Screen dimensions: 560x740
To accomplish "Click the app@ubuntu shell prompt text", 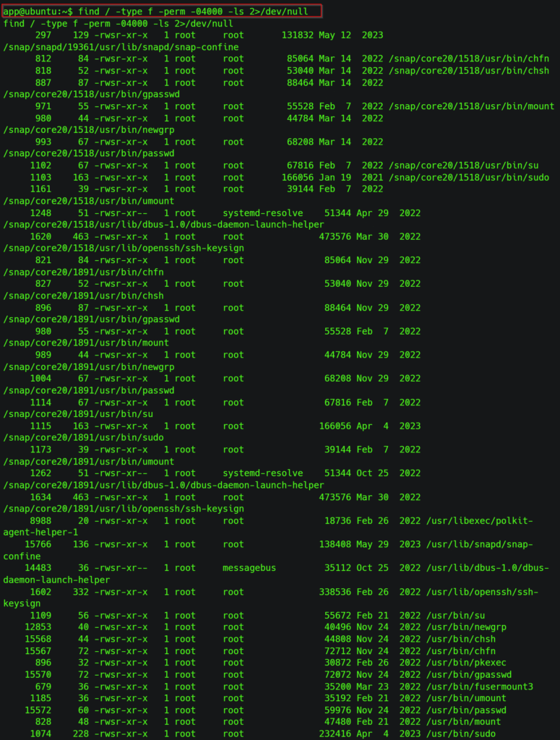I will pyautogui.click(x=35, y=12).
